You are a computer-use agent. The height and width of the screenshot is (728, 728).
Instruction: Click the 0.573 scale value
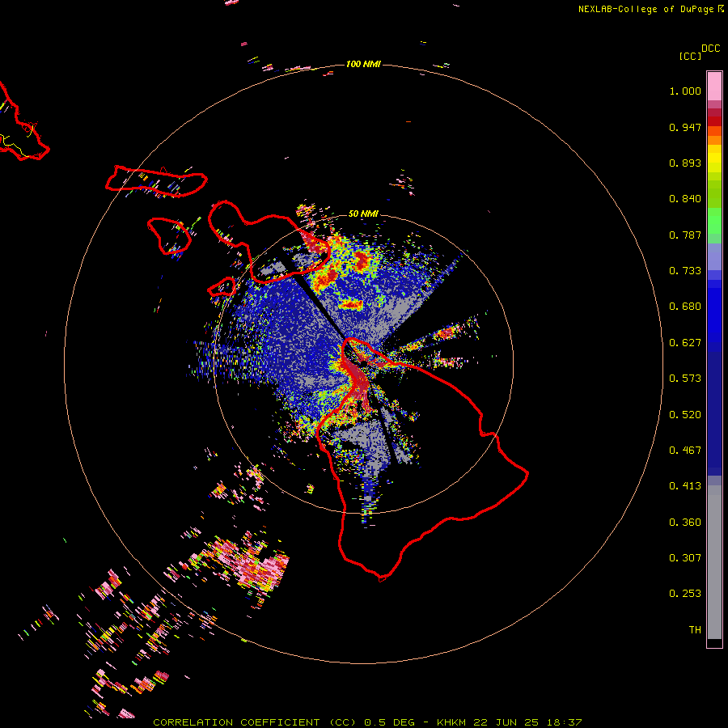pyautogui.click(x=685, y=379)
